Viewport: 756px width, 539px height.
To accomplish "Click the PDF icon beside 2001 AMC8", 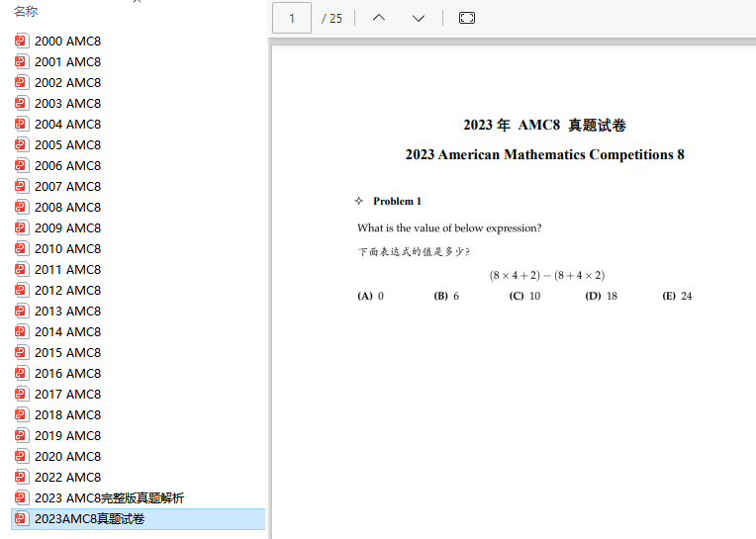I will [21, 61].
